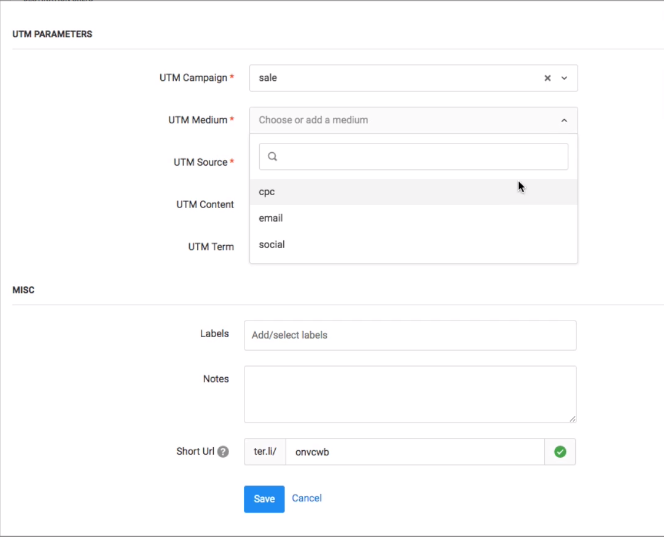
Task: Click the 'sale' value in UTM Campaign
Action: pos(268,78)
